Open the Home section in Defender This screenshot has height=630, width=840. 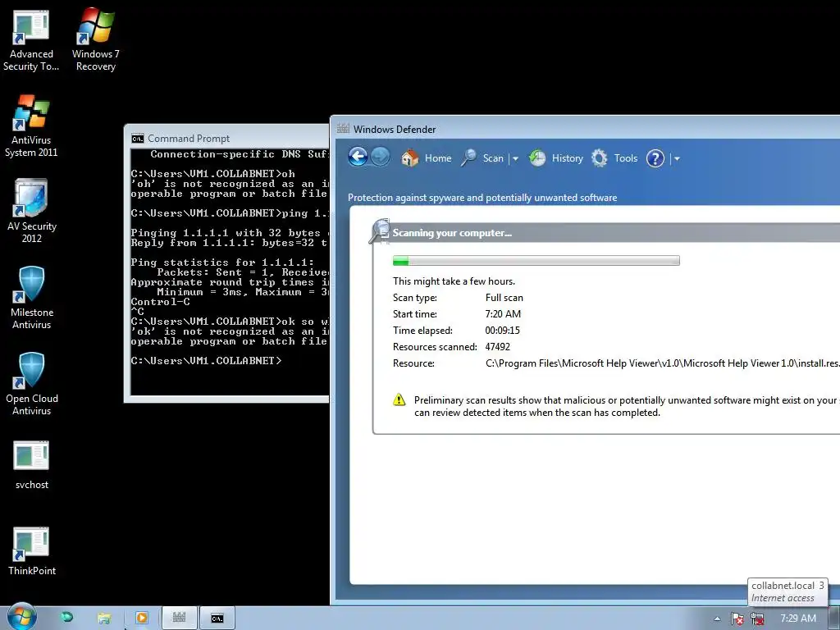click(438, 158)
